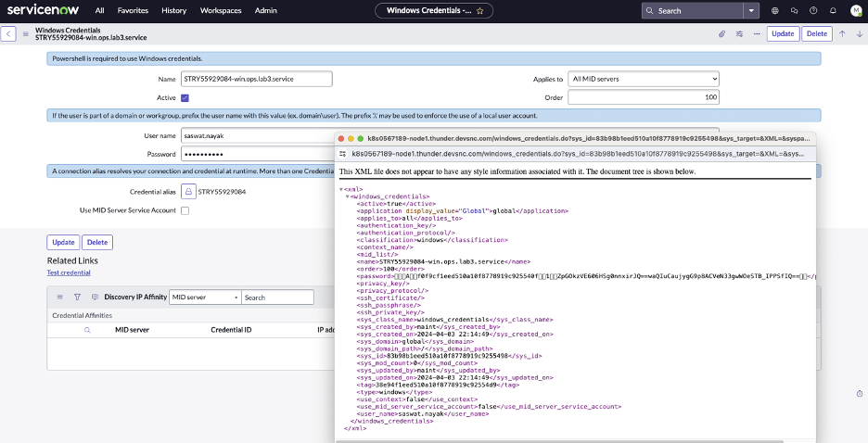Open the more options ellipsis icon
Image resolution: width=868 pixels, height=443 pixels.
(x=756, y=33)
